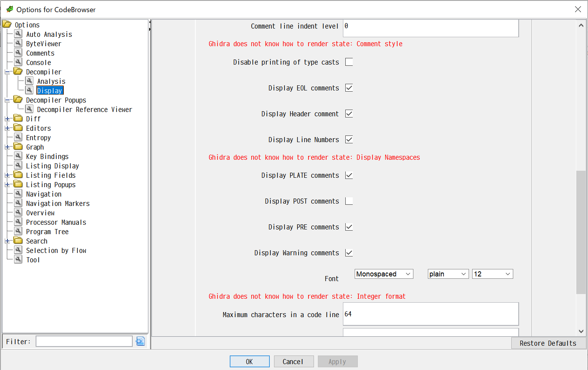Click Maximum characters in a code line field
The width and height of the screenshot is (588, 370).
(x=431, y=314)
